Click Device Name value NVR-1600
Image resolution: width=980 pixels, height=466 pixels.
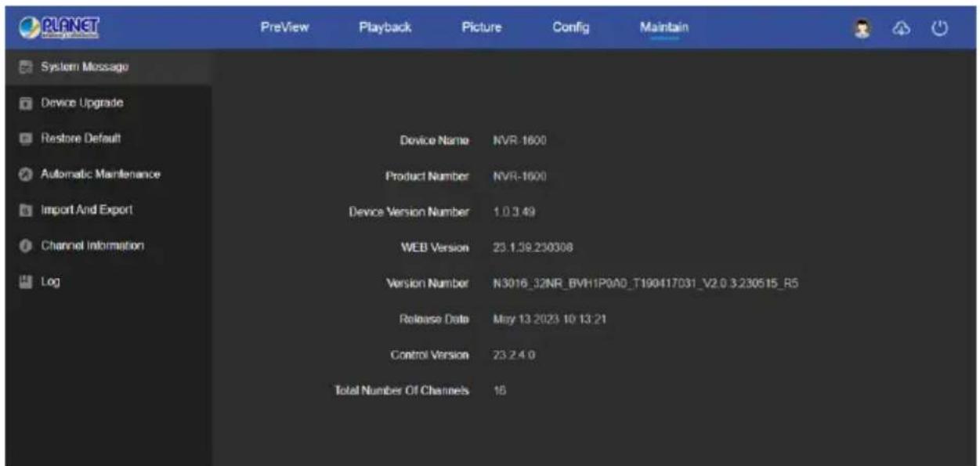click(519, 141)
